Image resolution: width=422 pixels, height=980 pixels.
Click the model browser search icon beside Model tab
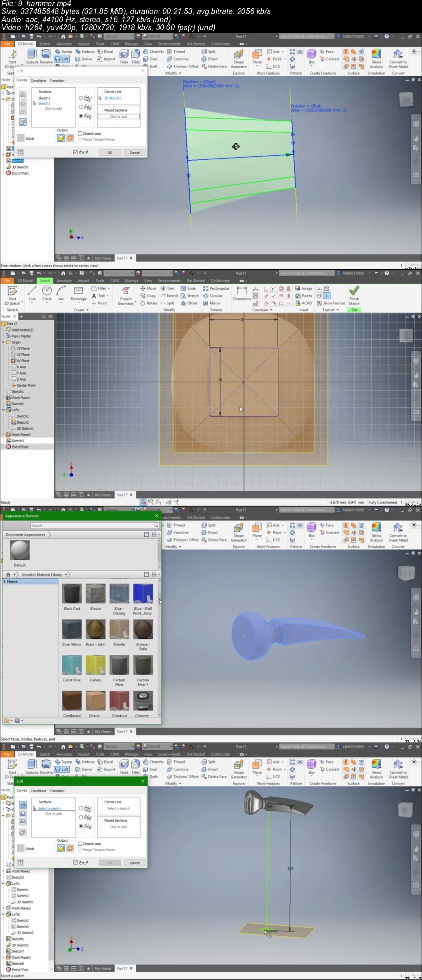click(43, 316)
